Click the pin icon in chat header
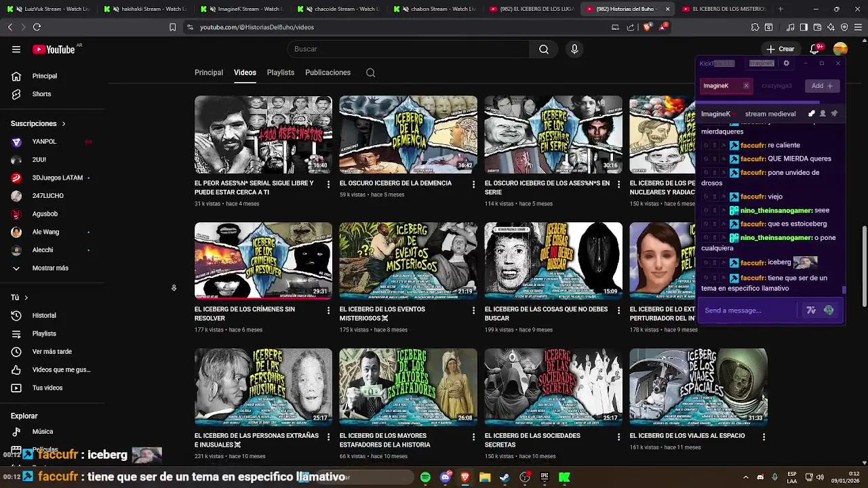The width and height of the screenshot is (868, 488). (834, 113)
